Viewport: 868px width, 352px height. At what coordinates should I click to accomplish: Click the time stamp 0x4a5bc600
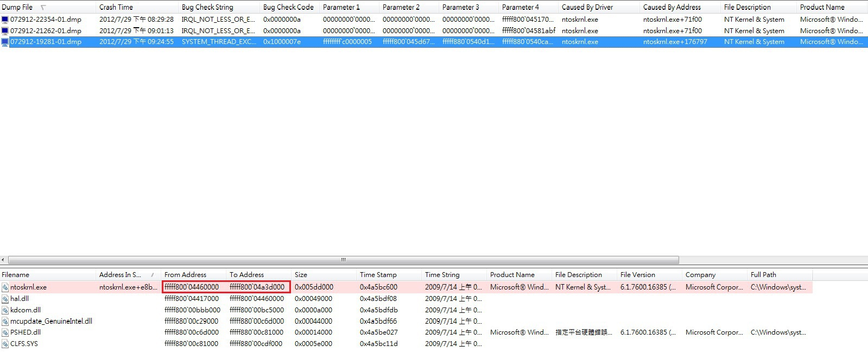(378, 287)
